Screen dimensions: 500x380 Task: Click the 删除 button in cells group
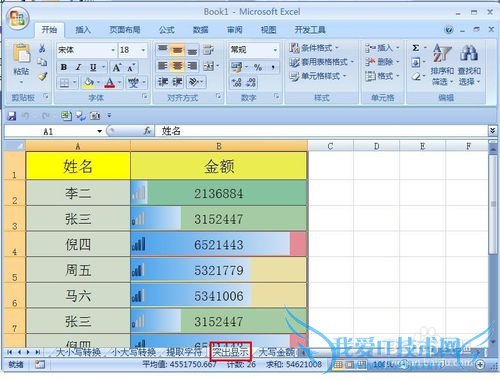[x=382, y=62]
